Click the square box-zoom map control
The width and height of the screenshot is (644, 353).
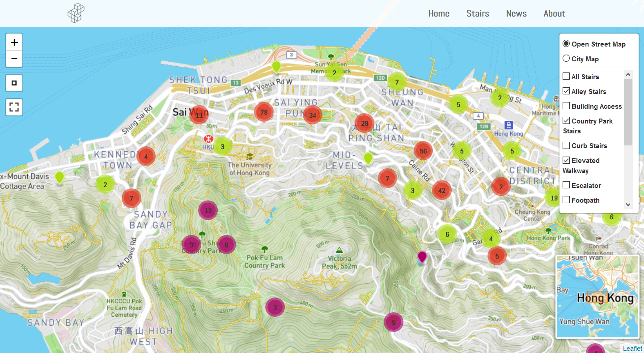coord(14,83)
